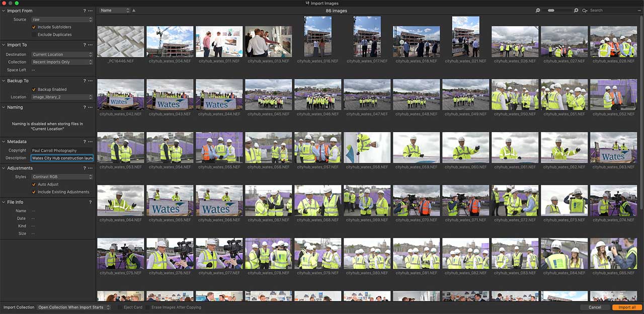The width and height of the screenshot is (644, 314).
Task: Open the Naming section ellipsis menu
Action: coord(91,107)
